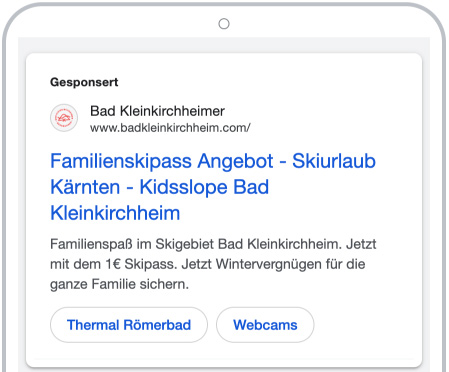
Task: Click the www.badkleinkirchheim.com URL
Action: pos(170,128)
